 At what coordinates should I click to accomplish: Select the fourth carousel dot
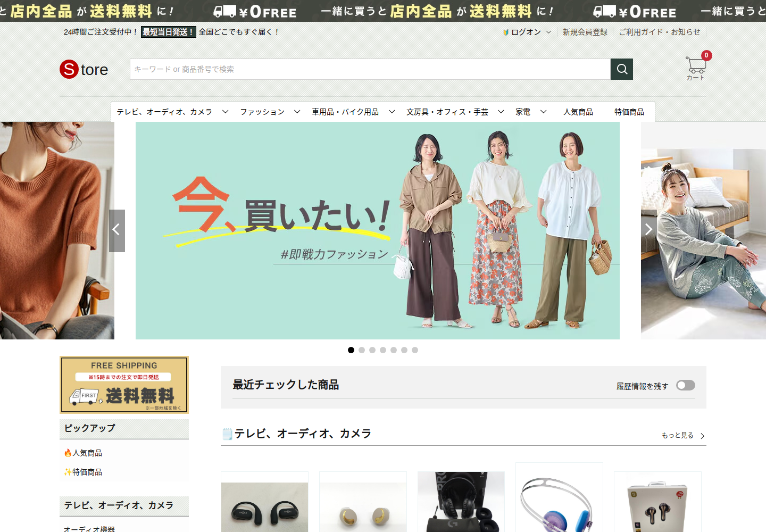coord(383,350)
